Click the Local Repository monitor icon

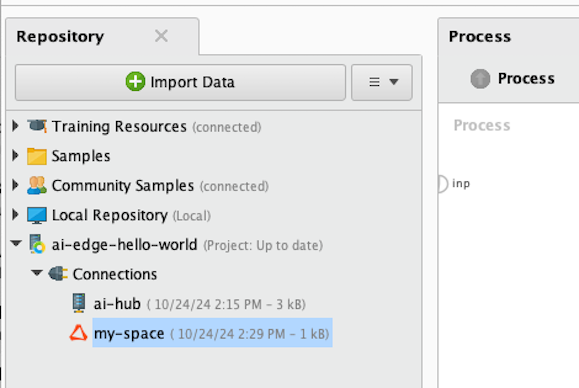coord(37,215)
